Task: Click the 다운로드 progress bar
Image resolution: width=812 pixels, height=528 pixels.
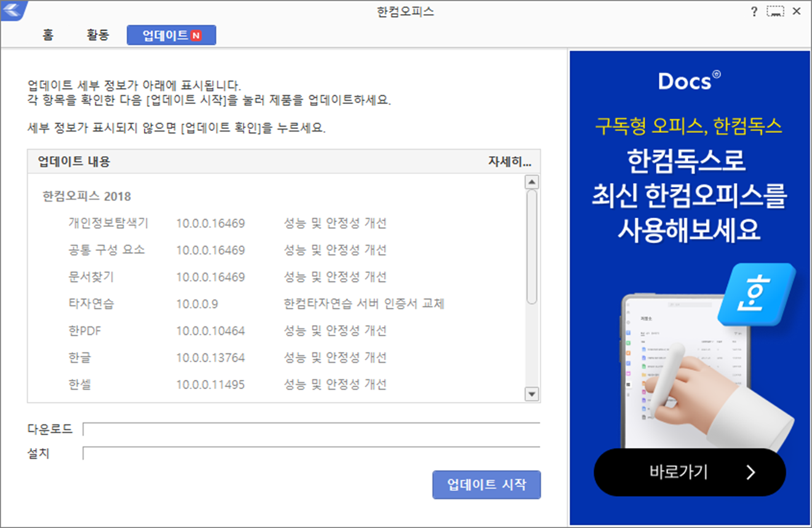Action: tap(311, 429)
